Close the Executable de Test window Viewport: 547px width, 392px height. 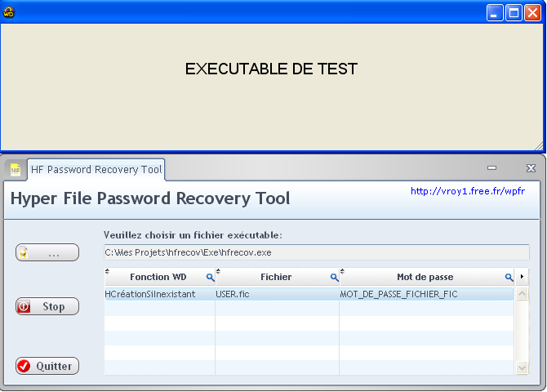(532, 13)
